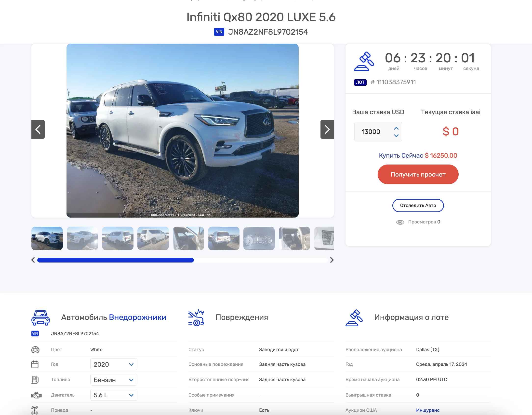Click the calendar icon in the Год row
Image resolution: width=532 pixels, height=415 pixels.
coord(35,364)
